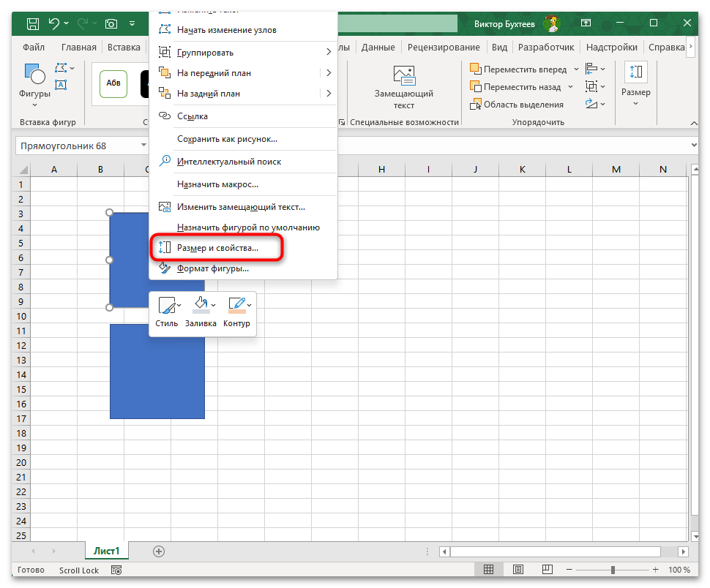Switch to the Вставка tab
Viewport: 710px width, 588px height.
pyautogui.click(x=124, y=47)
